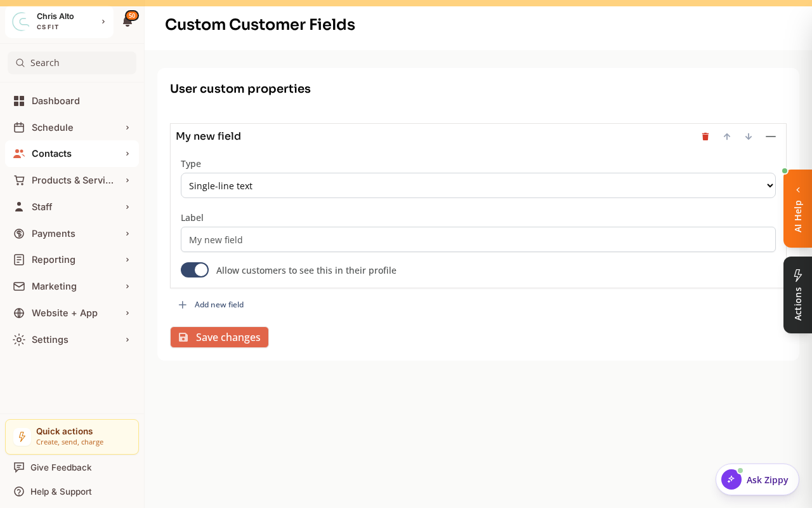Open the Settings menu item
The width and height of the screenshot is (812, 508).
click(72, 340)
